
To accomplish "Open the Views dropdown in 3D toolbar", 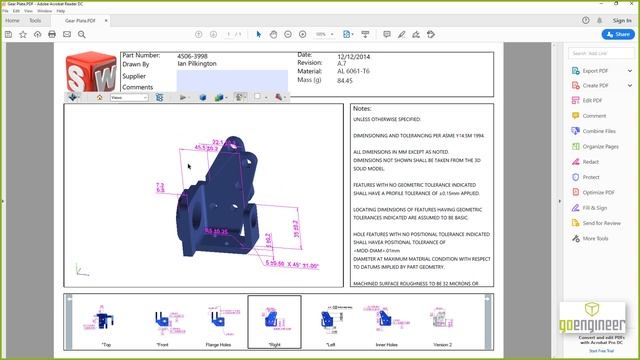I will click(129, 98).
